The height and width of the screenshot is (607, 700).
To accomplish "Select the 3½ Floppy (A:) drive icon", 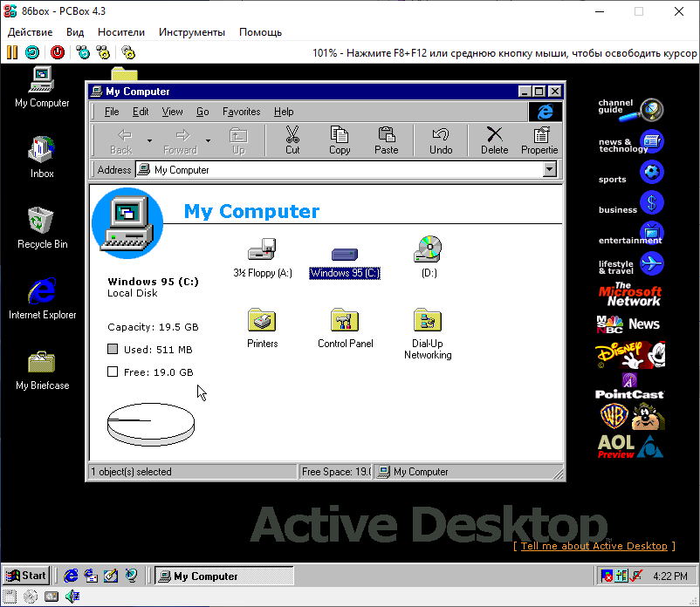I will point(262,250).
